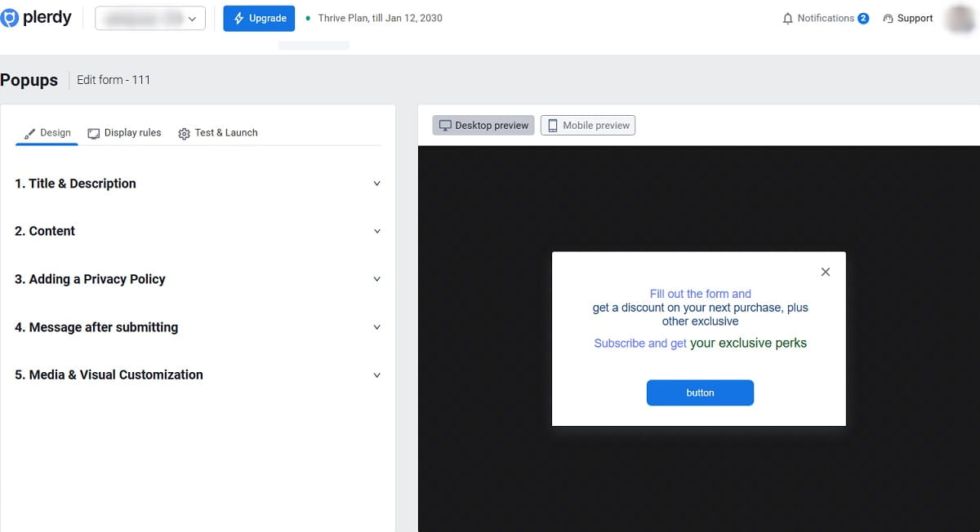Click the Upgrade button

[x=259, y=17]
